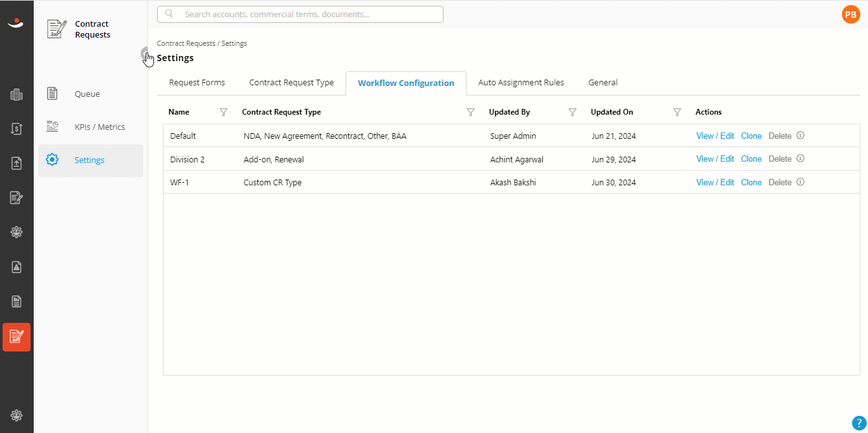This screenshot has height=433, width=868.
Task: Select the Workflow Configuration tab
Action: 406,83
